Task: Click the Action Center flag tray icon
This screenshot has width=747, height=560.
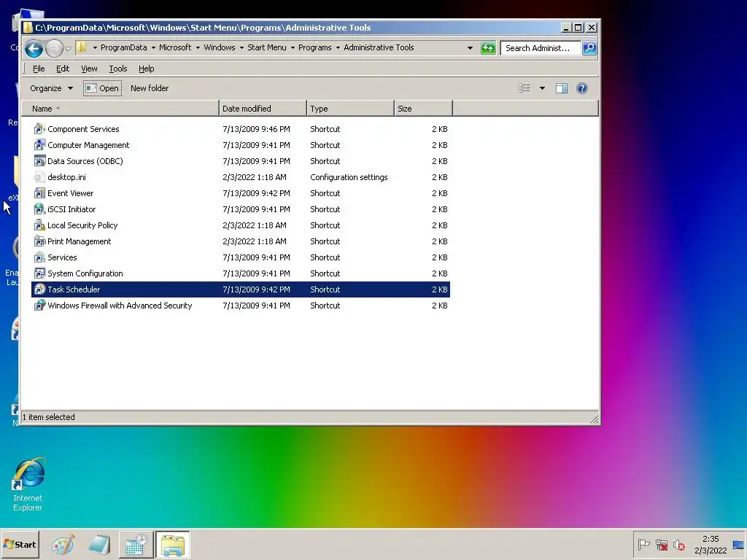Action: pos(643,544)
